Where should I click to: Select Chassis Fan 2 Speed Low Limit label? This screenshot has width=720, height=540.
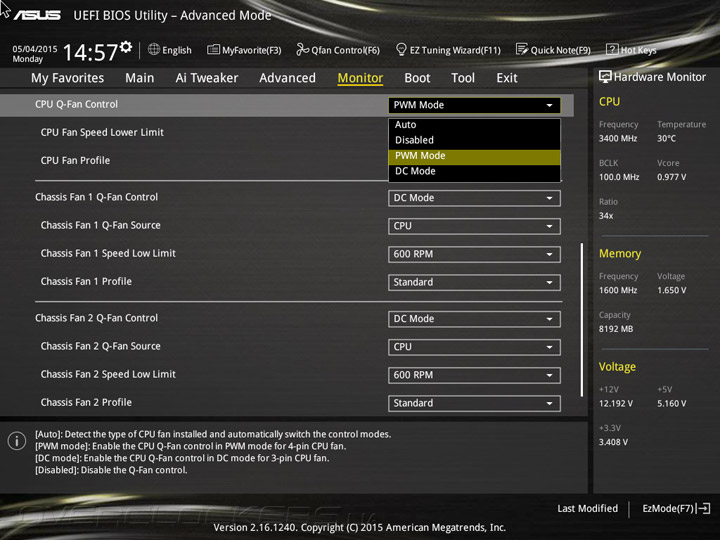pos(108,374)
